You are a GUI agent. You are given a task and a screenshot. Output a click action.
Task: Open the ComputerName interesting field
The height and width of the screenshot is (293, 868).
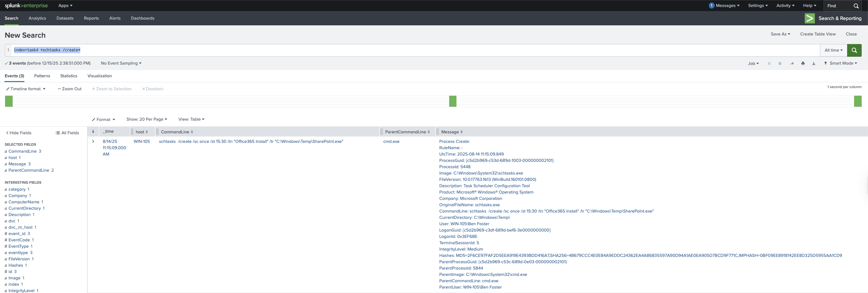click(x=24, y=202)
